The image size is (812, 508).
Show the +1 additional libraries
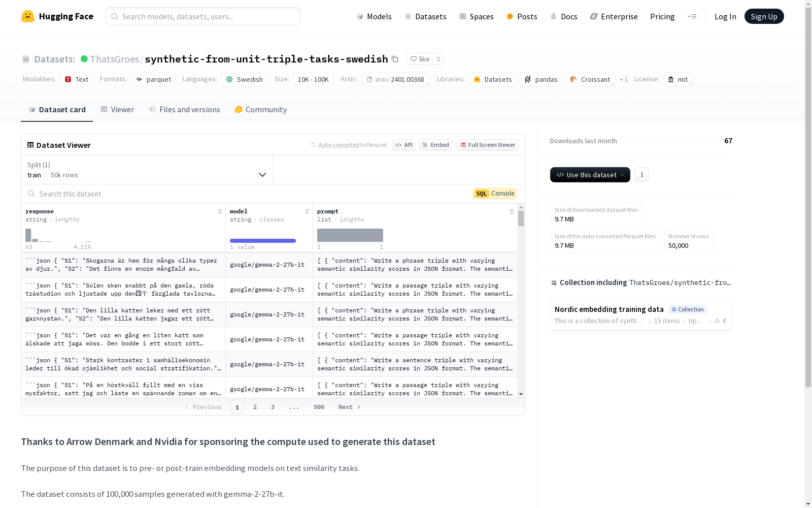[x=624, y=79]
